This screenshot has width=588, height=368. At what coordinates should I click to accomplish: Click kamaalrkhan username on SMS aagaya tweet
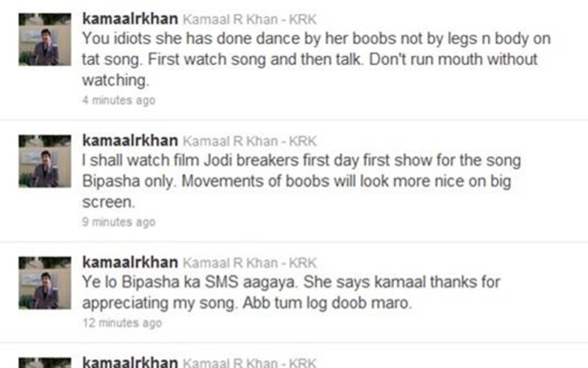coord(130,262)
